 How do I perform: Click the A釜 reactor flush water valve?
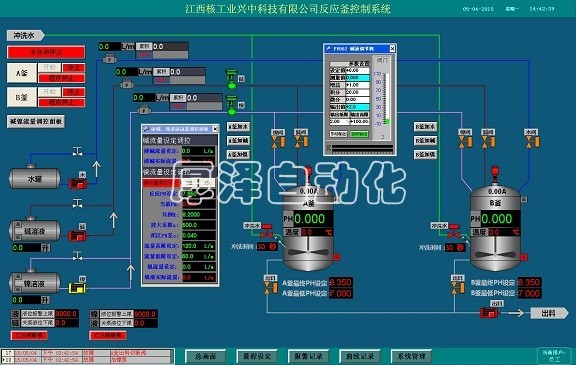[x=267, y=231]
